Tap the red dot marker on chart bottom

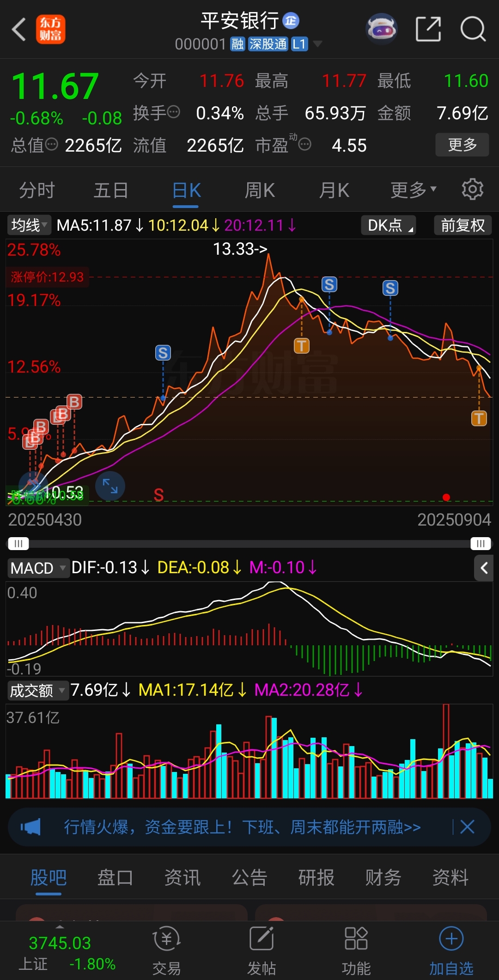coord(446,497)
